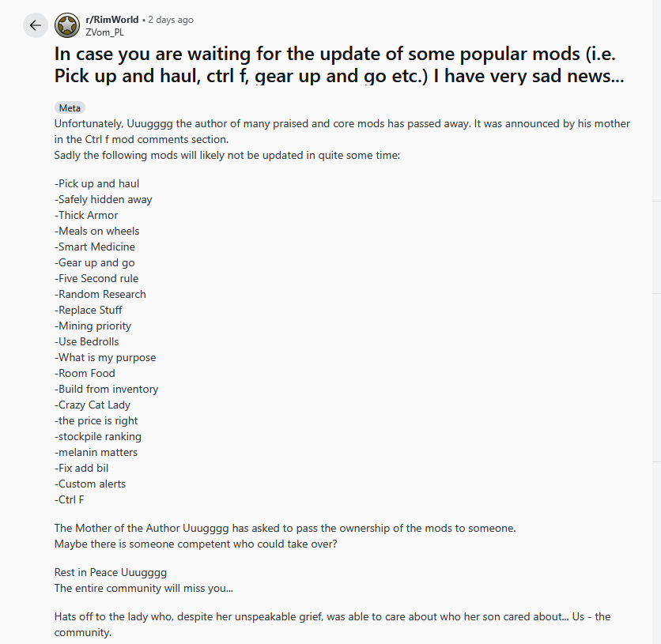Click the 'Smart Medicine' list entry
Viewport: 661px width, 644px height.
pos(95,247)
